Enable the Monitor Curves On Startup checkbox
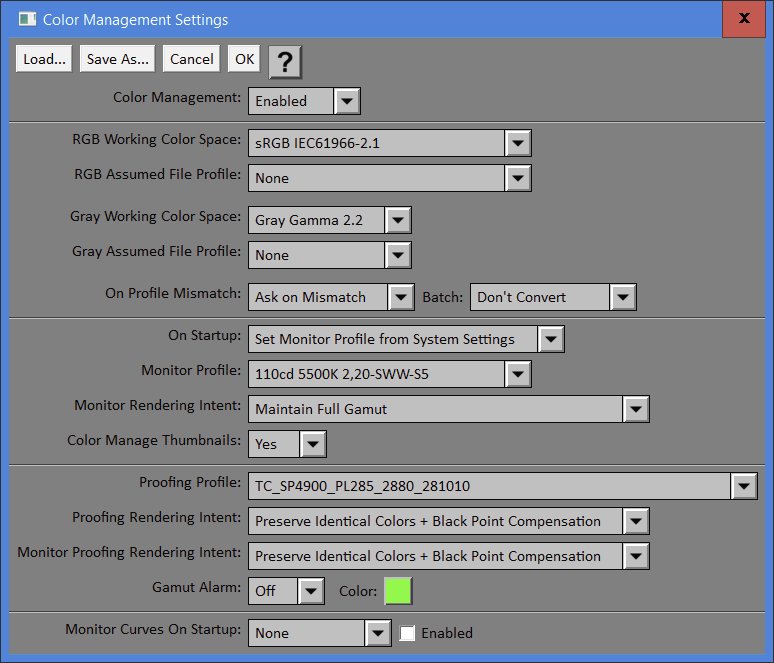This screenshot has width=774, height=663. pos(407,633)
